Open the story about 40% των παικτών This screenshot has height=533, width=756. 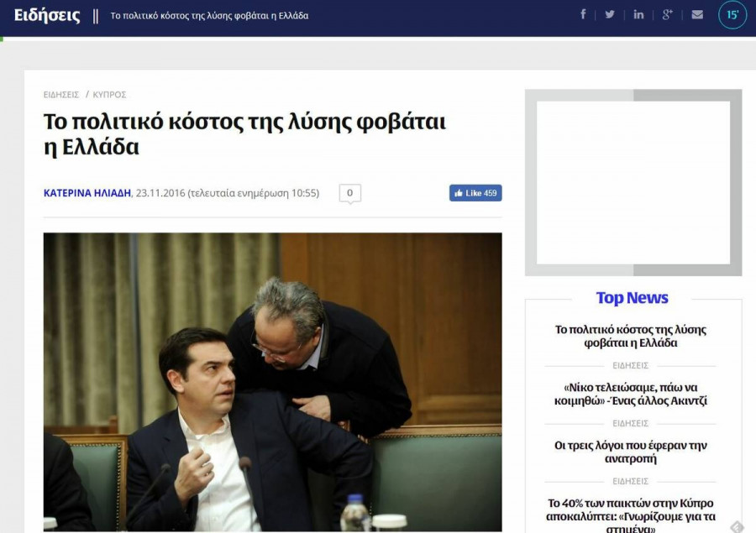click(631, 510)
